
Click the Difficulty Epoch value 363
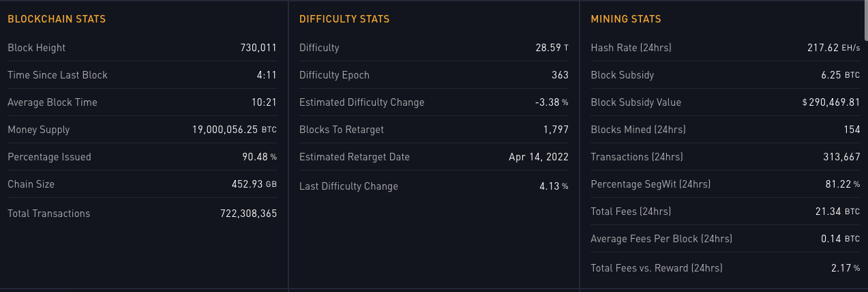(560, 75)
